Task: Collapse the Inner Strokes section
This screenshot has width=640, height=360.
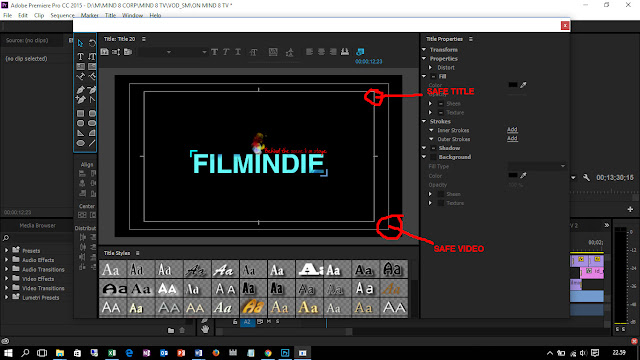Action: pos(431,130)
